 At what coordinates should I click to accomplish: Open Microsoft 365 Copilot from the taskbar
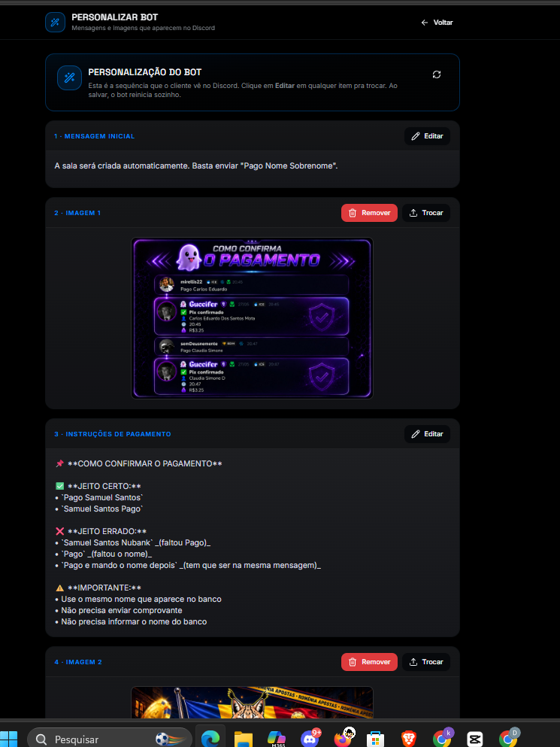coord(276,739)
